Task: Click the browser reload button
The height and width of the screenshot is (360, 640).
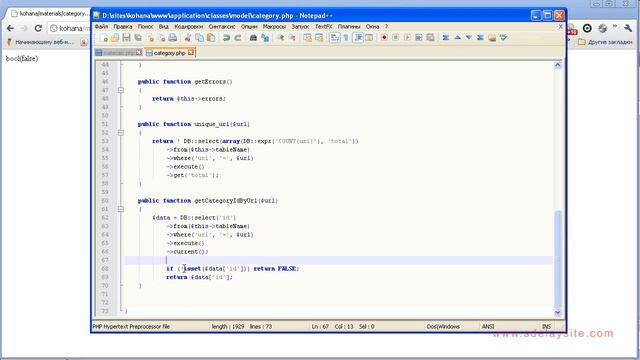Action: coord(38,28)
